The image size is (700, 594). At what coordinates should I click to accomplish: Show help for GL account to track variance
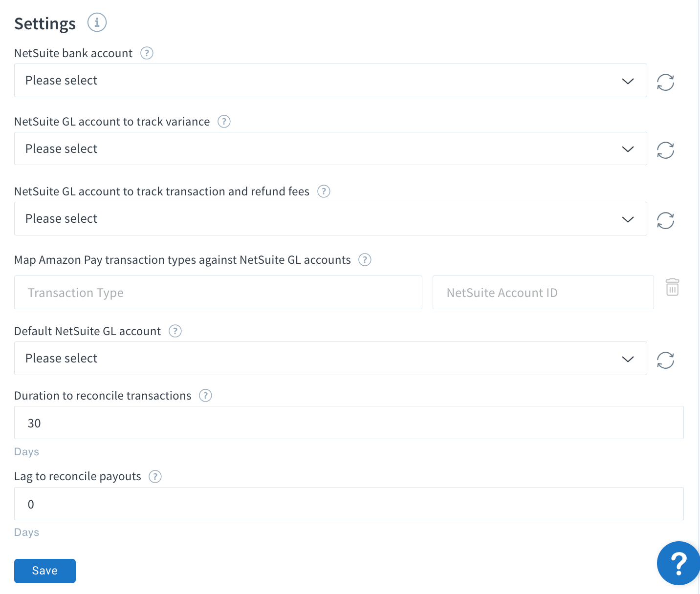[x=224, y=122]
